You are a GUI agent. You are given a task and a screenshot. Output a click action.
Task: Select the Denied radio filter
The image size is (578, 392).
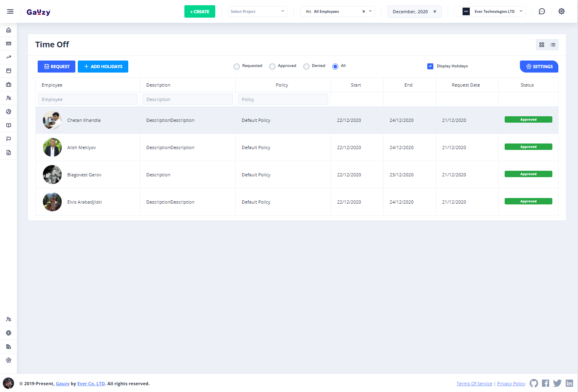pos(307,67)
